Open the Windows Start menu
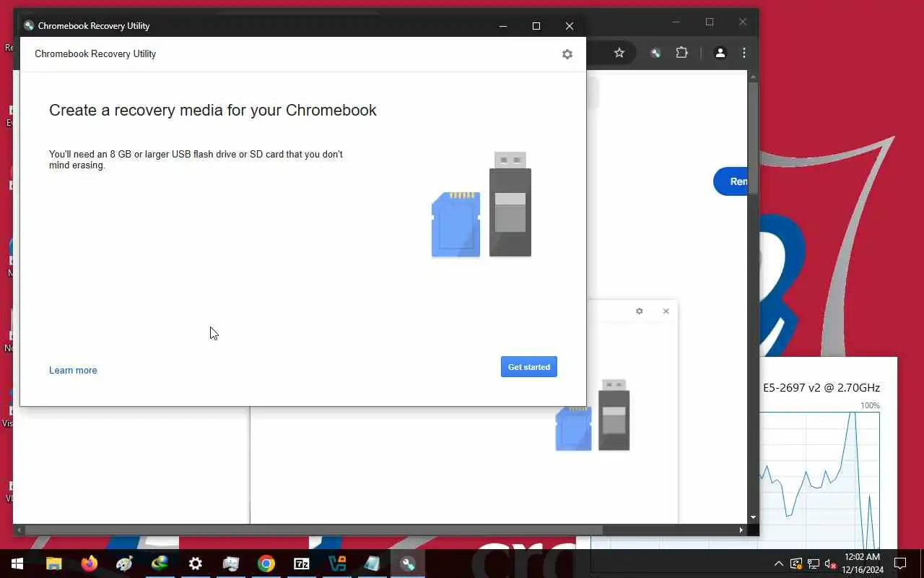 [17, 564]
